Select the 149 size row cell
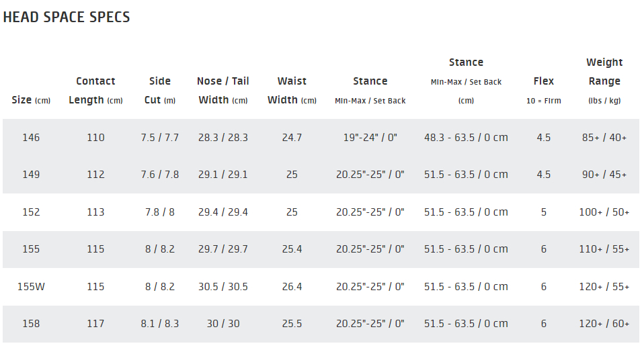Screen dimensions: 644x356 tap(31, 175)
